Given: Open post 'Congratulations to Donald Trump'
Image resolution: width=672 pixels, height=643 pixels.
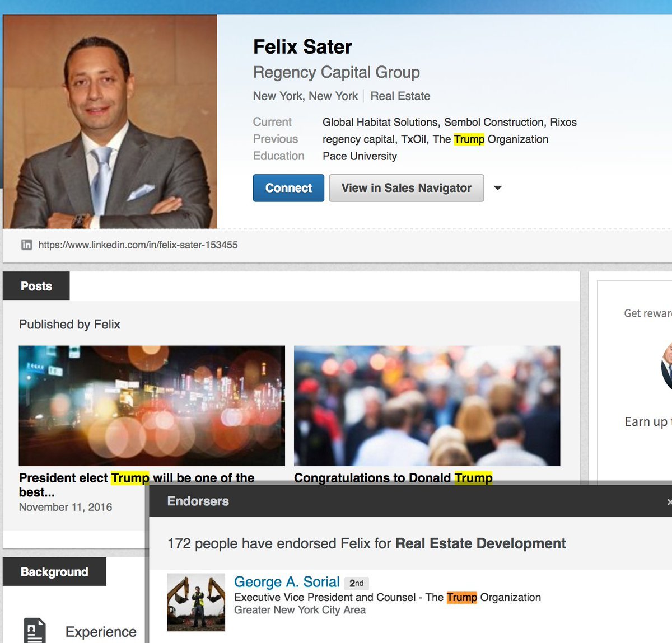Looking at the screenshot, I should click(x=393, y=477).
